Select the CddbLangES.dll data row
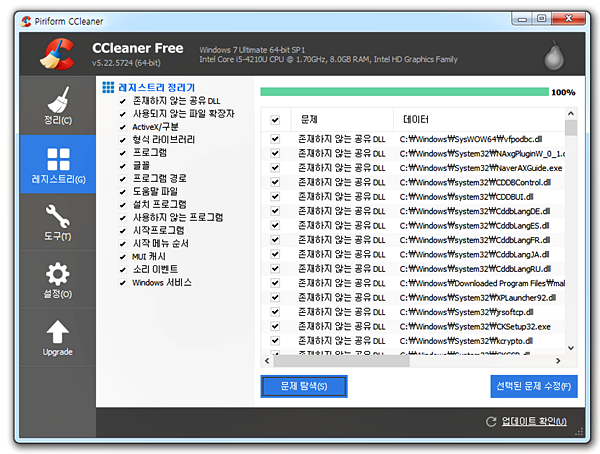Image resolution: width=600 pixels, height=454 pixels. tap(413, 225)
